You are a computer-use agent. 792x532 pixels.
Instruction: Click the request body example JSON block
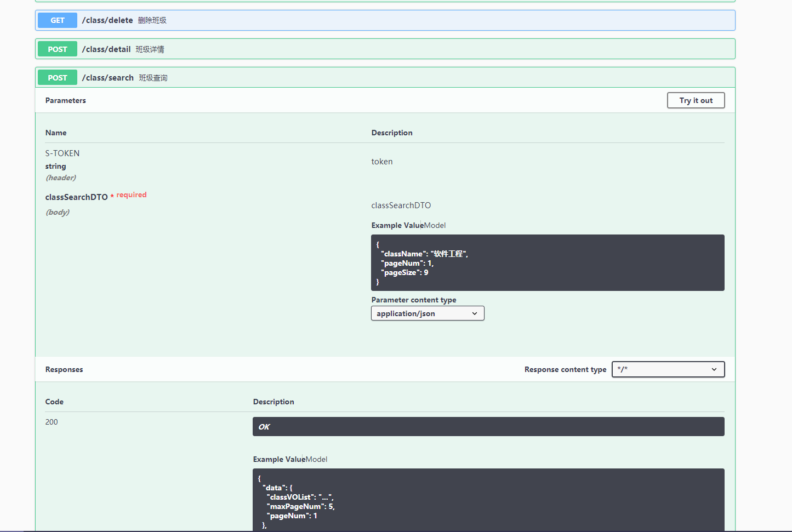547,263
